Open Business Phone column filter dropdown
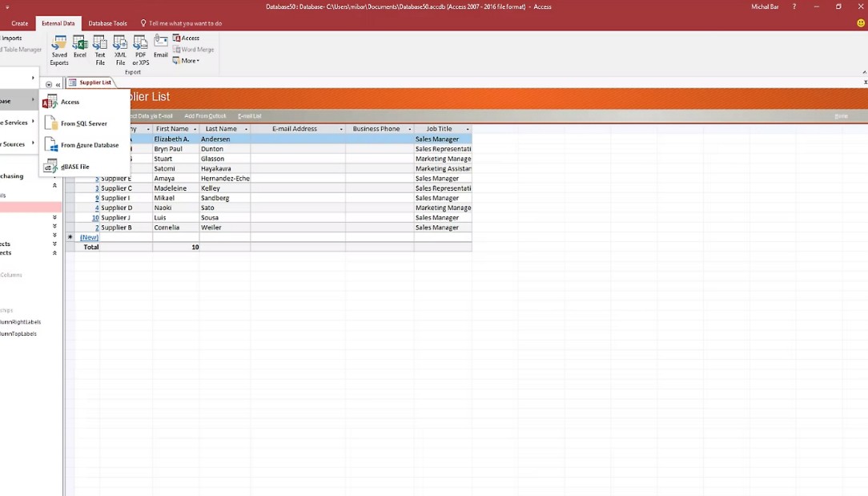 (x=410, y=129)
